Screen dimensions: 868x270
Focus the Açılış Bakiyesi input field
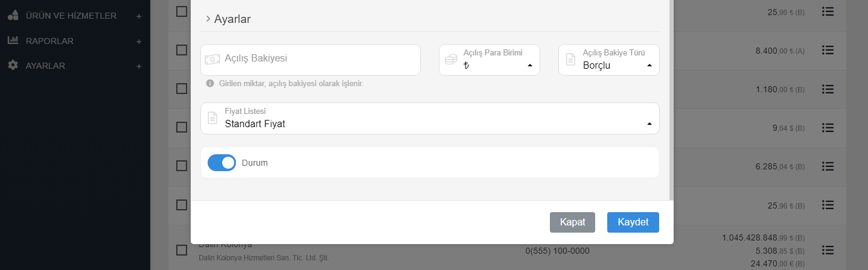[x=320, y=59]
